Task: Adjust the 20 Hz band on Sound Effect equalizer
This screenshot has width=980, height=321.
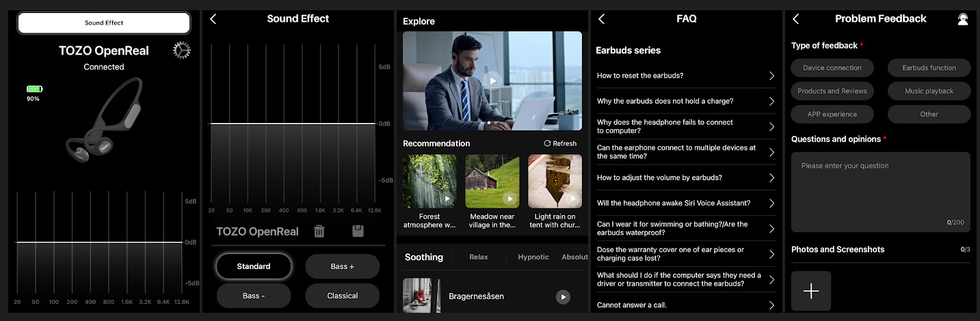Action: pyautogui.click(x=211, y=124)
